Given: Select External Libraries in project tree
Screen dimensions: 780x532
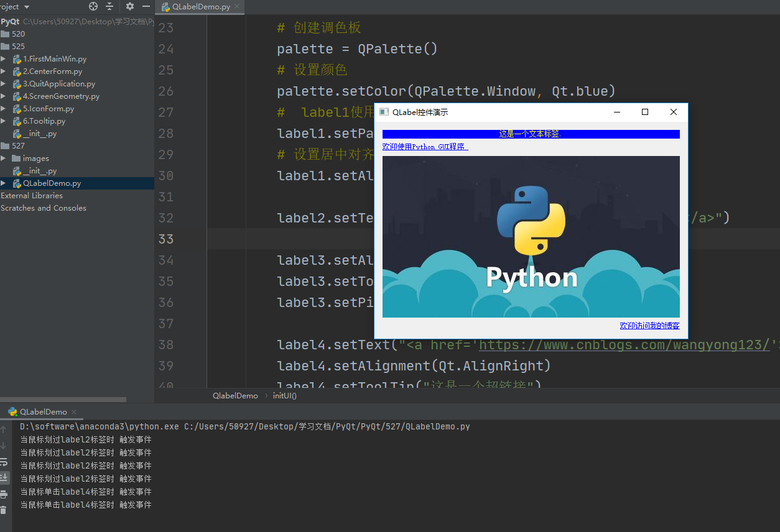Looking at the screenshot, I should coord(32,196).
